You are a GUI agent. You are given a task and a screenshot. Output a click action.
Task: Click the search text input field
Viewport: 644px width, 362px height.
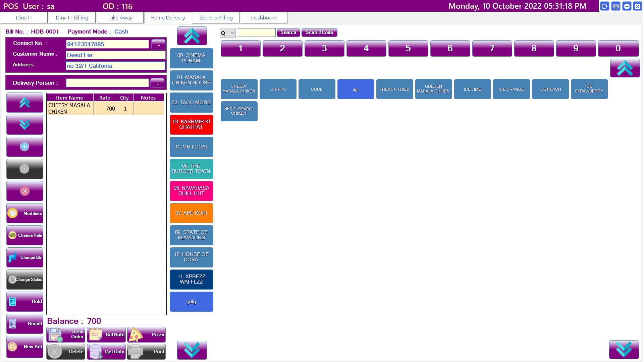pos(257,33)
